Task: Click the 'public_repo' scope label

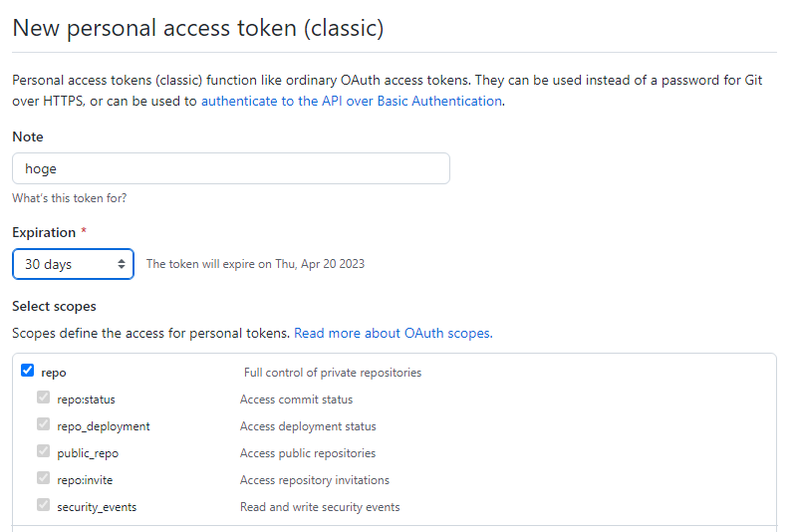Action: tap(88, 453)
